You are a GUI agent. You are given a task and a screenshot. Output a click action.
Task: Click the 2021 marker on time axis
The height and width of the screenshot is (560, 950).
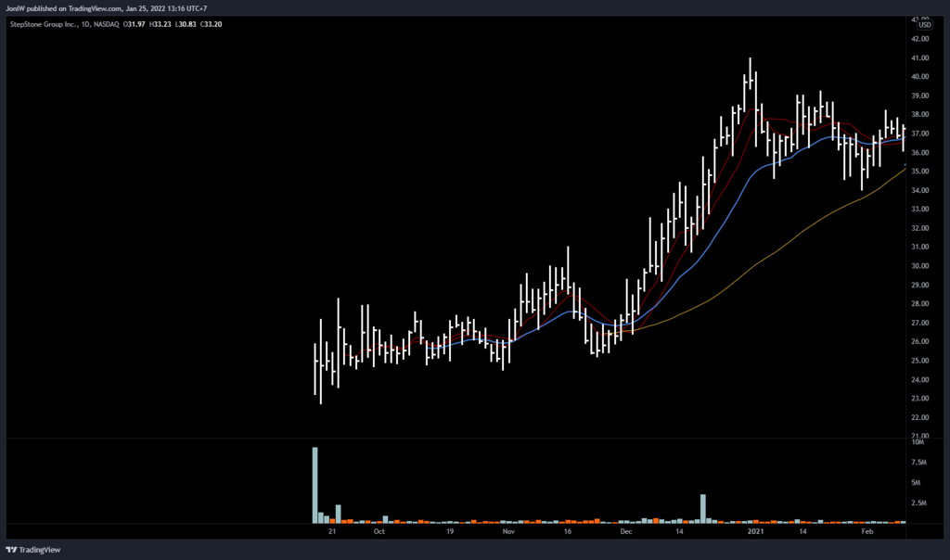[x=756, y=532]
